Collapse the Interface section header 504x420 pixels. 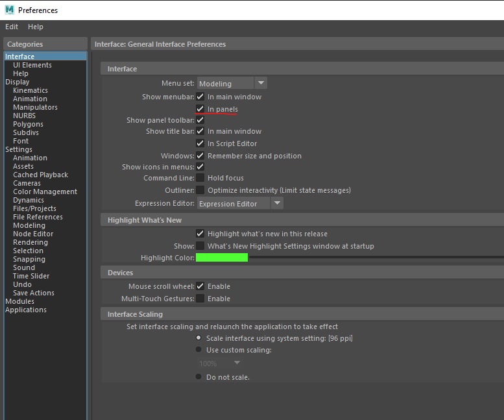tap(302, 69)
